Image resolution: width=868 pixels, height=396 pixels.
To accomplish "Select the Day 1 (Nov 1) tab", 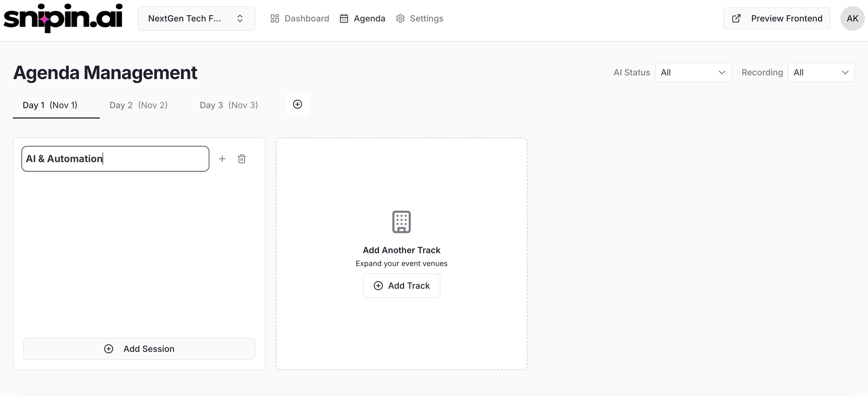I will pyautogui.click(x=50, y=105).
